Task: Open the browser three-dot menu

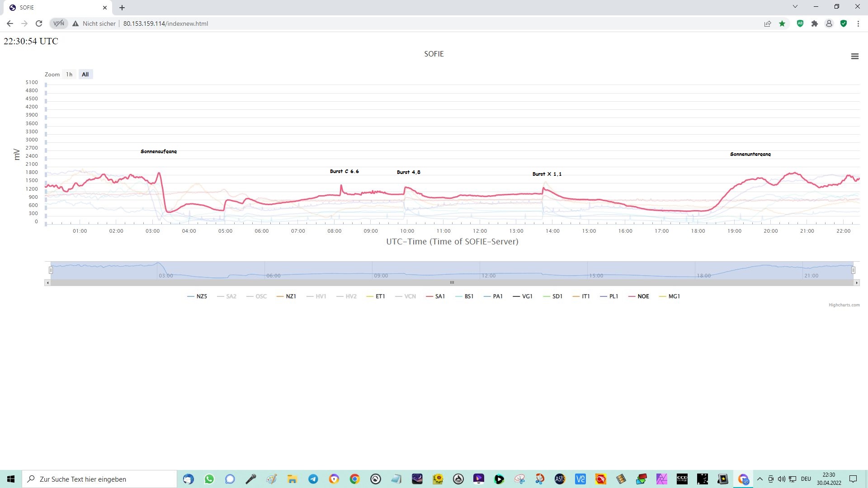Action: coord(858,23)
